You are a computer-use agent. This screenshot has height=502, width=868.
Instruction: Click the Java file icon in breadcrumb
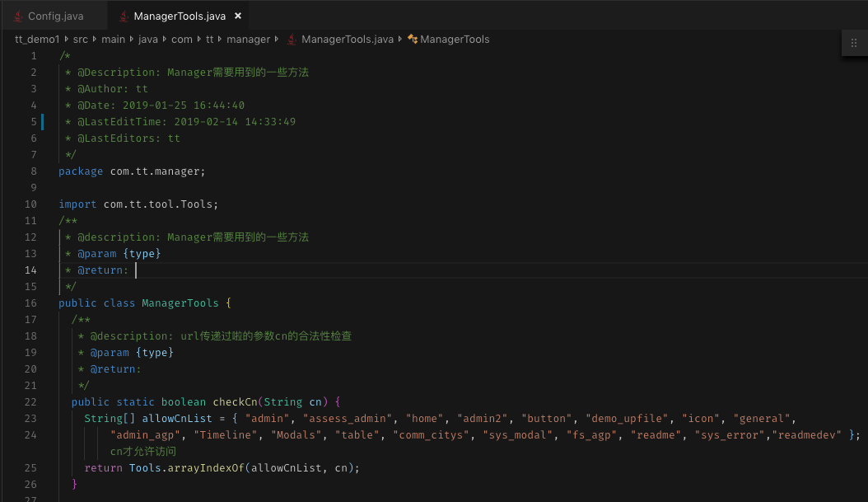click(x=292, y=40)
